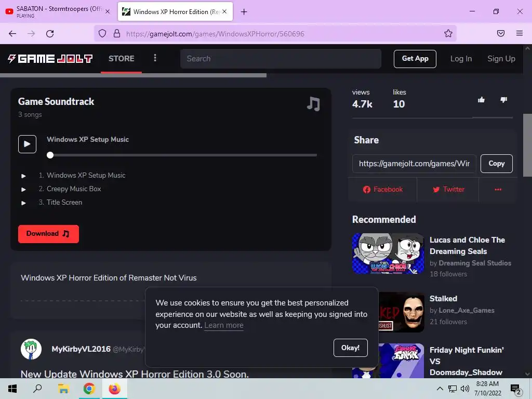Select the Windows XP Horror Edition tab
The image size is (532, 399).
[175, 11]
